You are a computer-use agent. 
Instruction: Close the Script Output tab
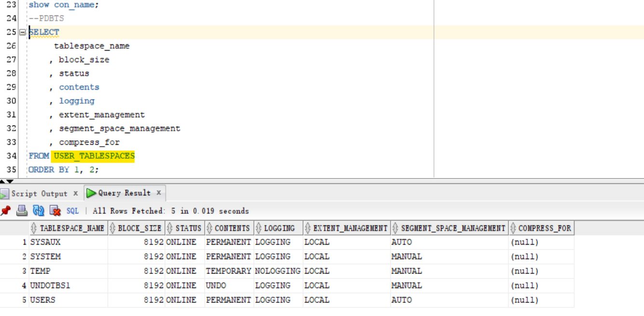[76, 193]
